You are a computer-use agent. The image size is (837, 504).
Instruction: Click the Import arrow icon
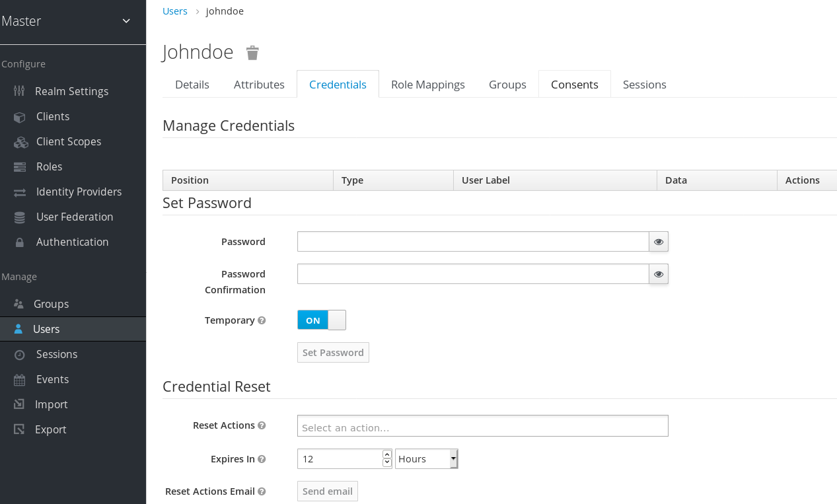(20, 404)
